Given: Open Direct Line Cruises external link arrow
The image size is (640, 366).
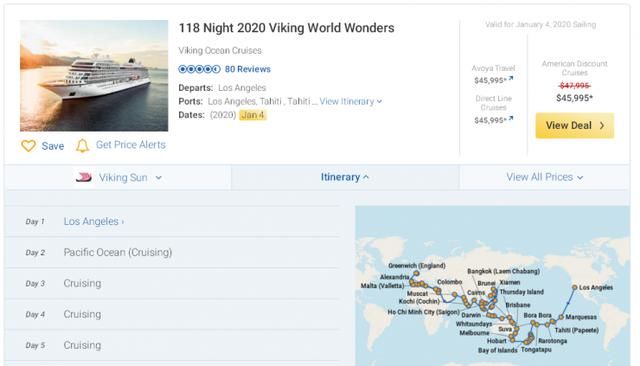Looking at the screenshot, I should [x=511, y=119].
